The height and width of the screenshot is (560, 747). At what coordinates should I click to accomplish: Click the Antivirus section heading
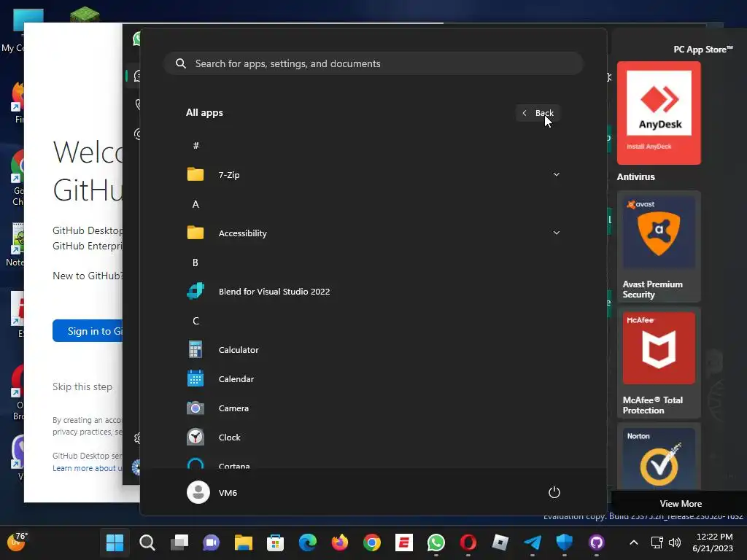635,176
